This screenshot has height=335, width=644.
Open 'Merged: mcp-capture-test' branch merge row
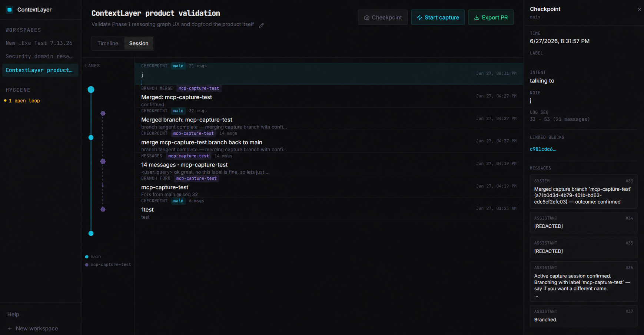click(329, 96)
